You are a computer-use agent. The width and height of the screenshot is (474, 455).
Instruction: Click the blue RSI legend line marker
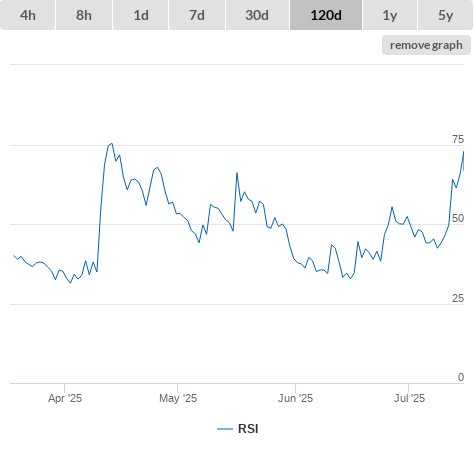[x=225, y=429]
